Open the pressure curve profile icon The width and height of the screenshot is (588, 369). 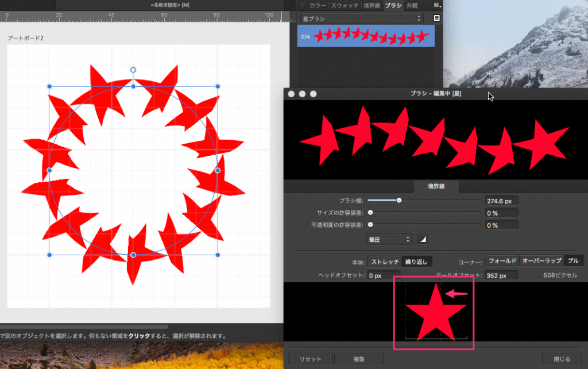pyautogui.click(x=422, y=239)
